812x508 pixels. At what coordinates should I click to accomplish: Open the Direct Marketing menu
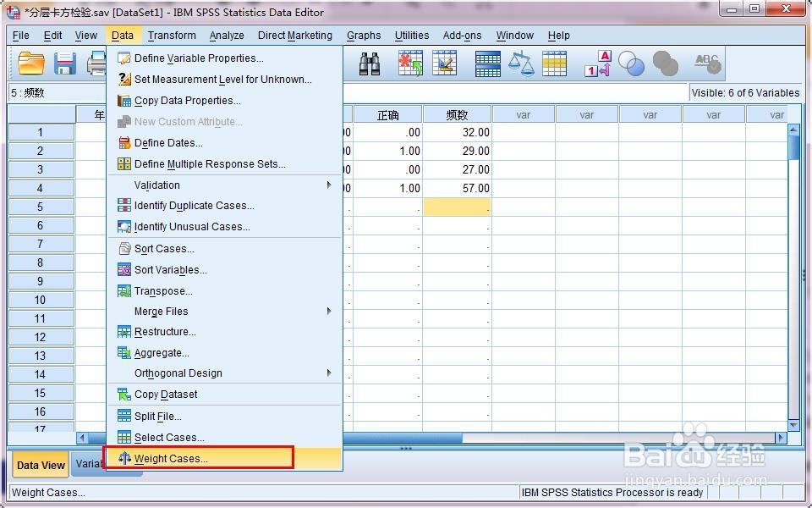pos(295,36)
